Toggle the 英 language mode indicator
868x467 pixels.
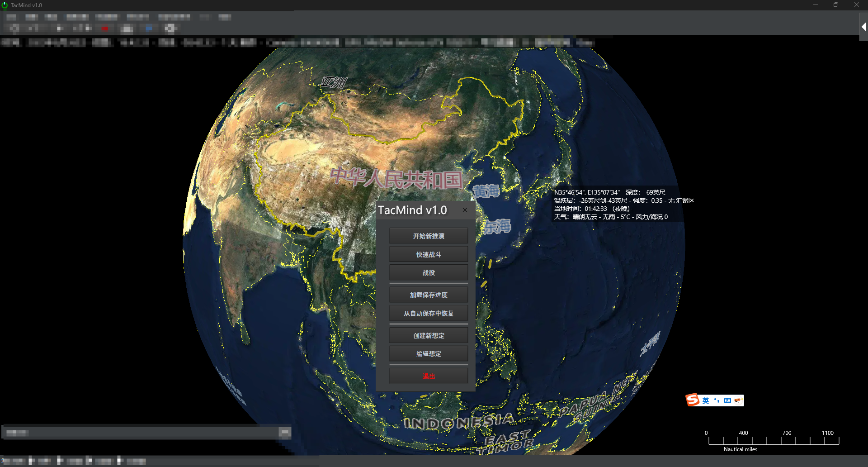click(705, 400)
